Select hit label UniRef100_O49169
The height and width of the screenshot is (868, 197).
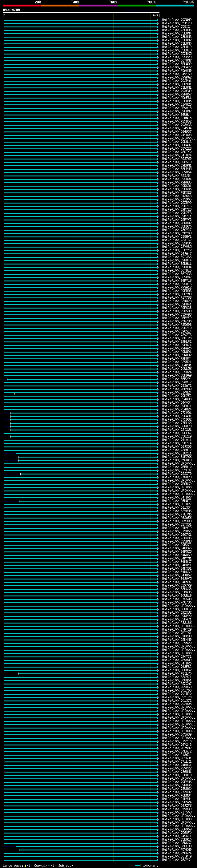[x=176, y=74]
